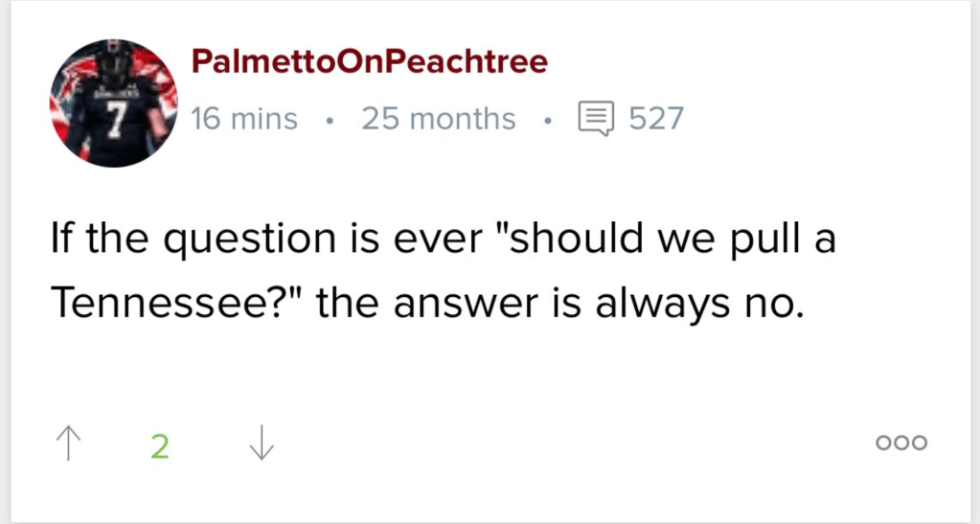Click the 25 months membership label
This screenshot has width=980, height=524.
(438, 120)
